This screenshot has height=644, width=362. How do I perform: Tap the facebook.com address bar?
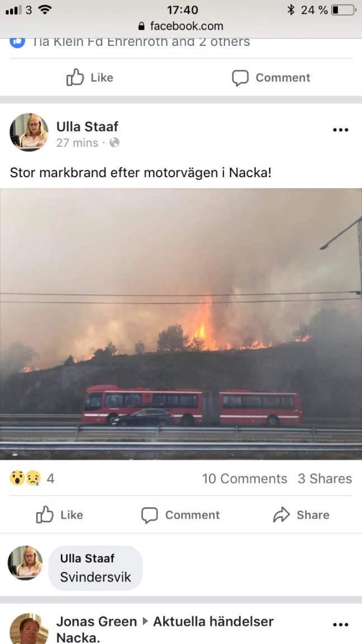tap(181, 26)
